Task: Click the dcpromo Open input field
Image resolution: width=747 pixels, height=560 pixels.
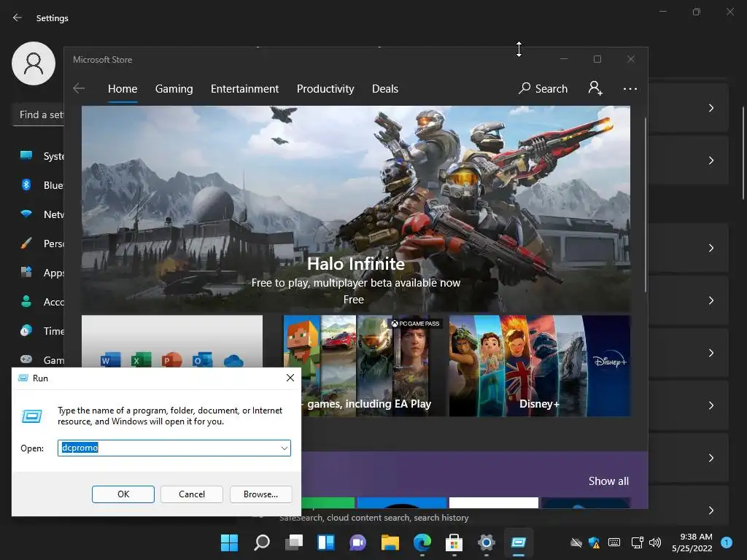Action: click(x=174, y=448)
